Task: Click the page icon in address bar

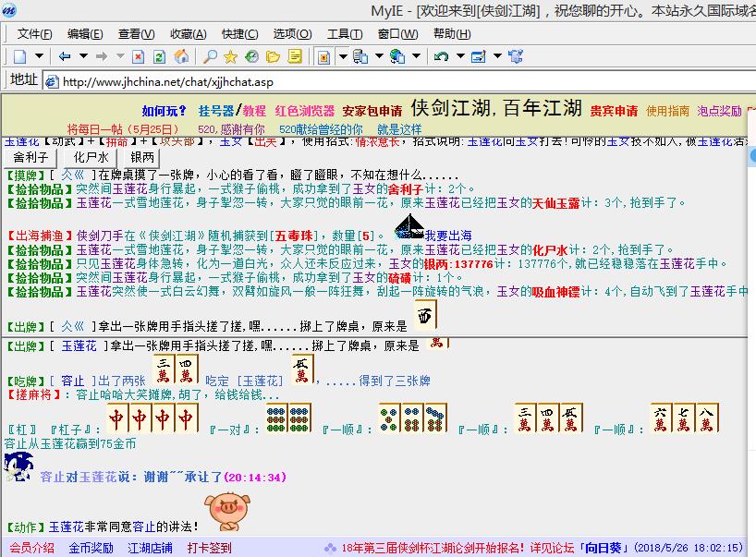Action: pyautogui.click(x=52, y=82)
